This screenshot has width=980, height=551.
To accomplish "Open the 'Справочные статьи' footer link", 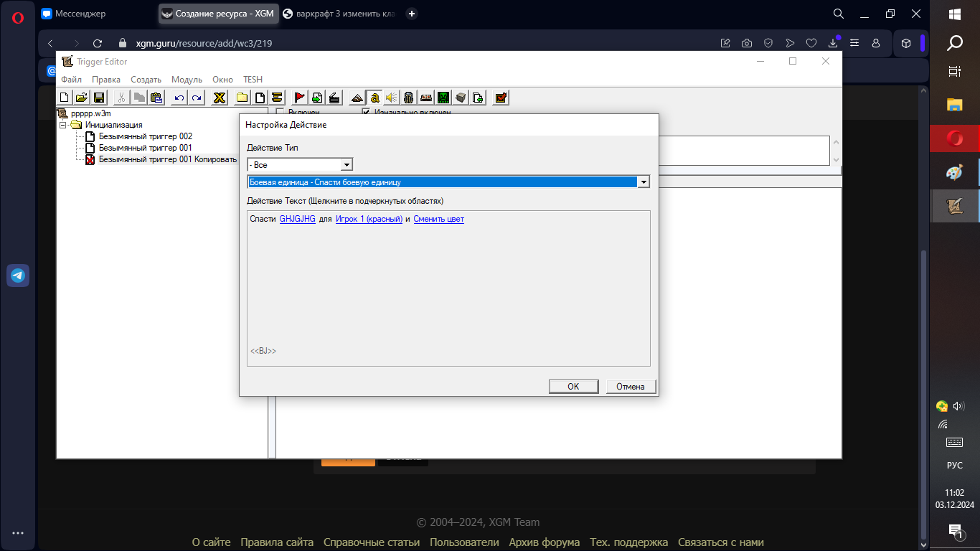I will point(372,542).
